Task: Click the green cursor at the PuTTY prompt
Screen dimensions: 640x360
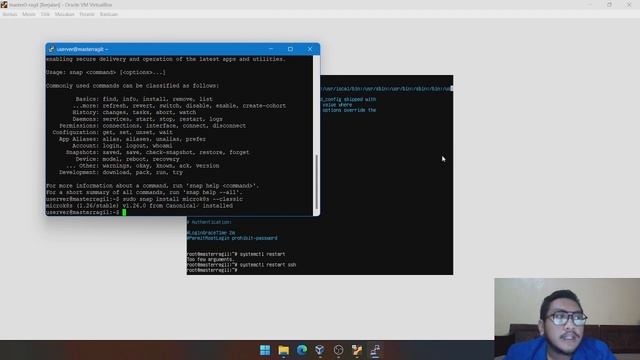Action: point(124,212)
